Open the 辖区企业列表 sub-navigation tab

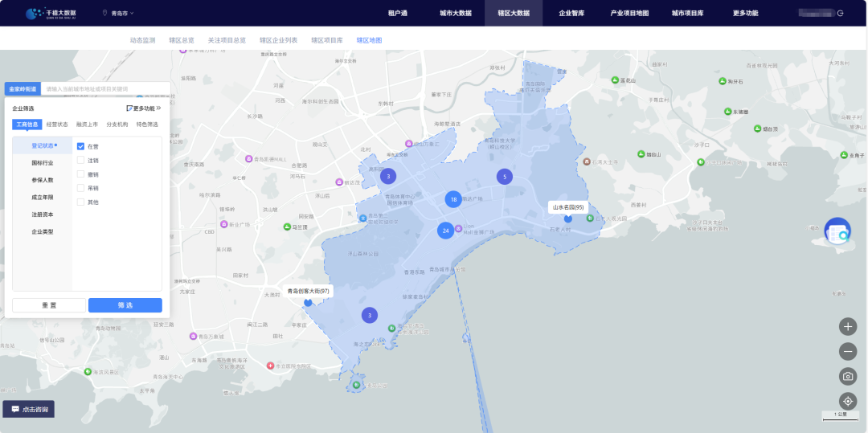point(278,40)
